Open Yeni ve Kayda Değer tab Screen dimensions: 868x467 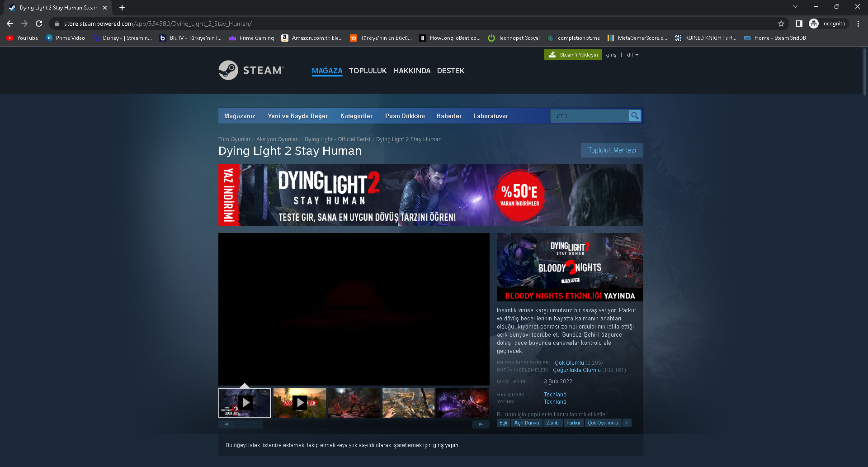click(x=298, y=116)
